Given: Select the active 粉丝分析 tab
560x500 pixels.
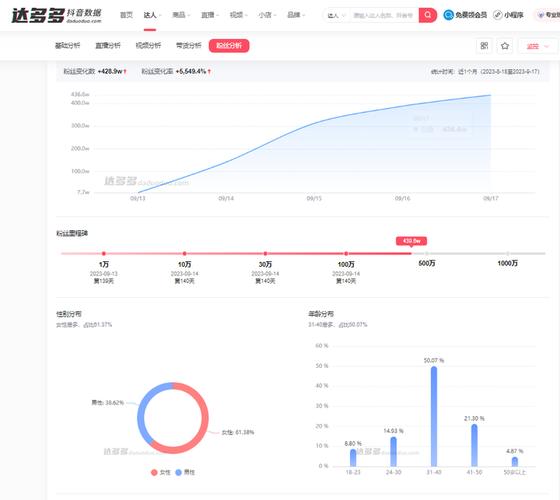Looking at the screenshot, I should pos(229,45).
